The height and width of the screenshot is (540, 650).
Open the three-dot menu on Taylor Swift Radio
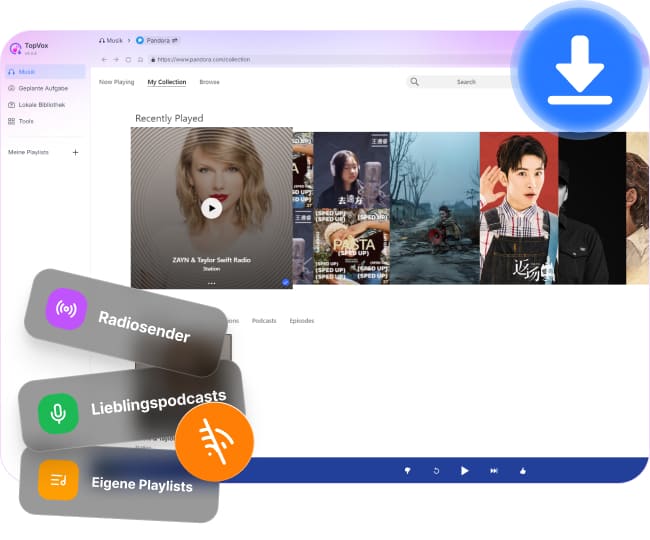[211, 283]
